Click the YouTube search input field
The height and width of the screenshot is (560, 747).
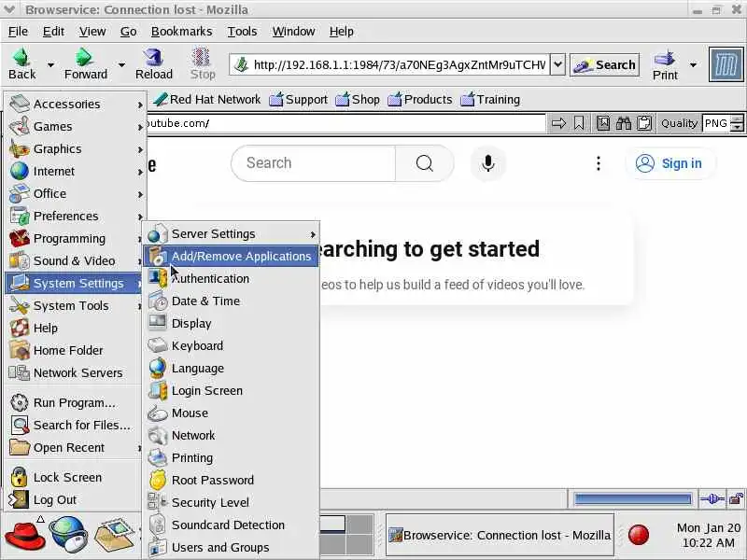[x=314, y=163]
